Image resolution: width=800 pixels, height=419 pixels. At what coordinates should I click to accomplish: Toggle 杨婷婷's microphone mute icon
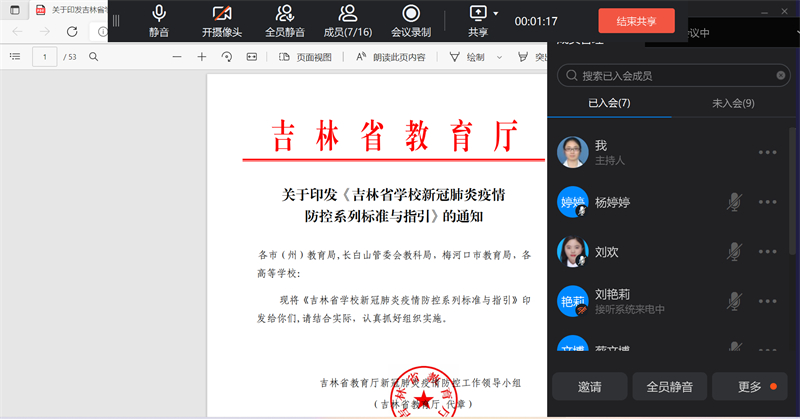pyautogui.click(x=734, y=202)
